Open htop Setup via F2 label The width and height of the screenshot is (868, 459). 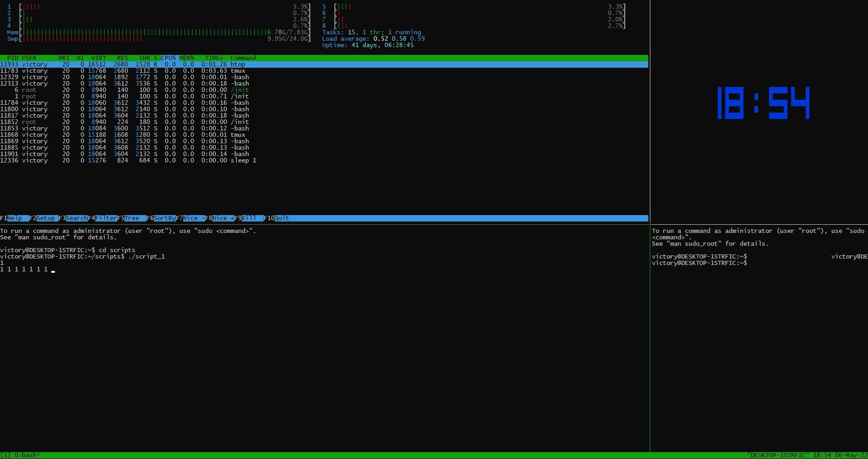pyautogui.click(x=45, y=218)
